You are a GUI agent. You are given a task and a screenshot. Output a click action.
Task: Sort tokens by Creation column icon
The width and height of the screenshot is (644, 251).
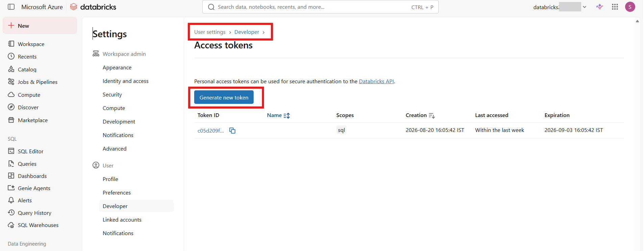[x=432, y=116]
